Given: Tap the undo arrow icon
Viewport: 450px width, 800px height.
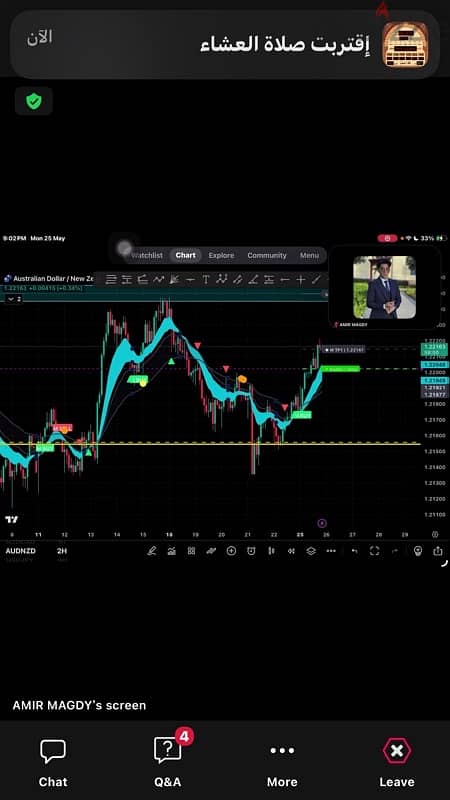Looking at the screenshot, I should (355, 551).
